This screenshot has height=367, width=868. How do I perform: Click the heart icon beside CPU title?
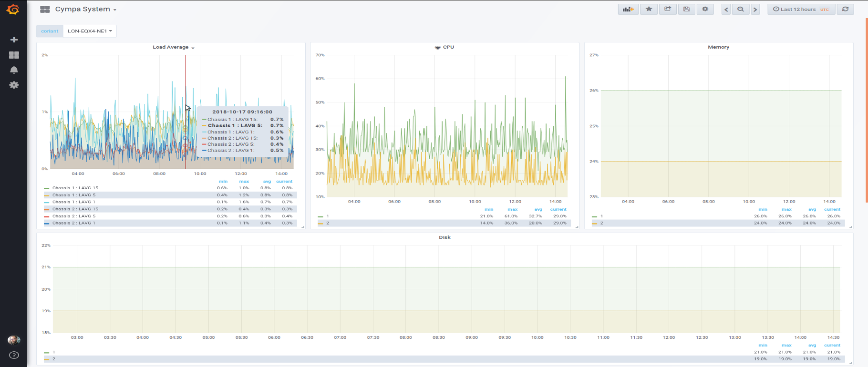[x=437, y=48]
